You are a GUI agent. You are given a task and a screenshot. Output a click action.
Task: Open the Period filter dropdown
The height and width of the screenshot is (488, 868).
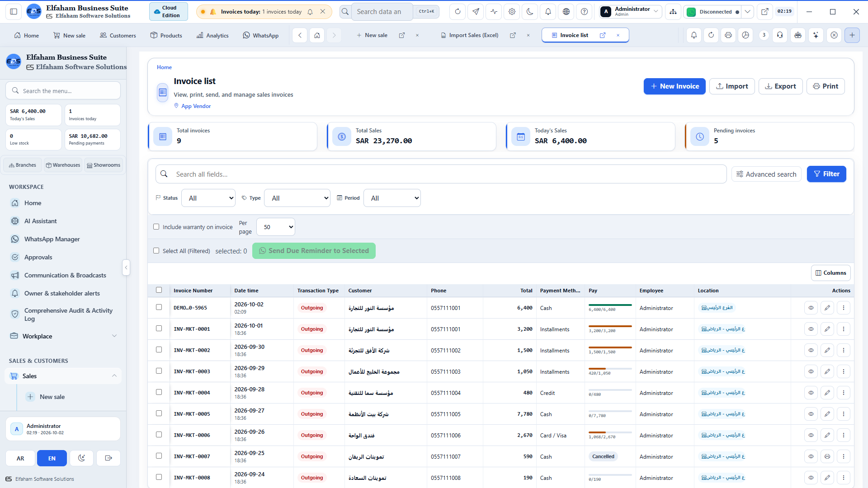click(x=392, y=198)
